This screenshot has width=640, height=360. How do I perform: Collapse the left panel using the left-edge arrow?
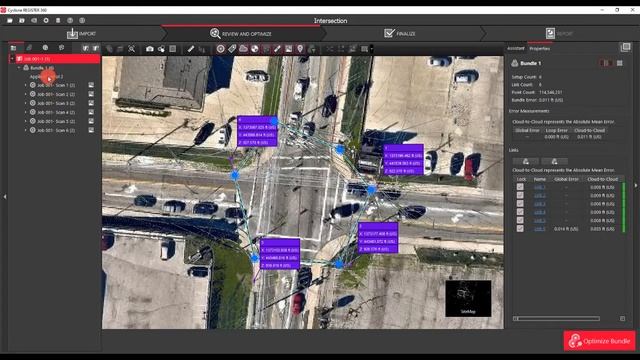(x=4, y=197)
